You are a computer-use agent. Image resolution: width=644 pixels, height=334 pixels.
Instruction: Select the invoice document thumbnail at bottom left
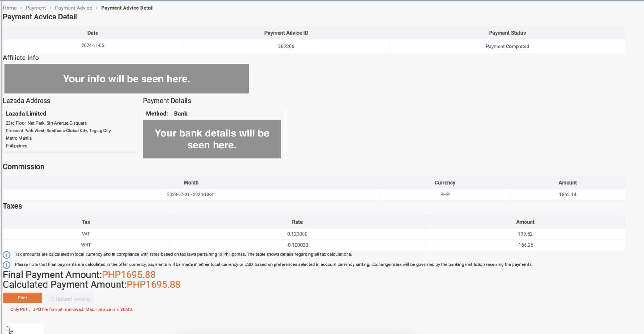coord(25,329)
